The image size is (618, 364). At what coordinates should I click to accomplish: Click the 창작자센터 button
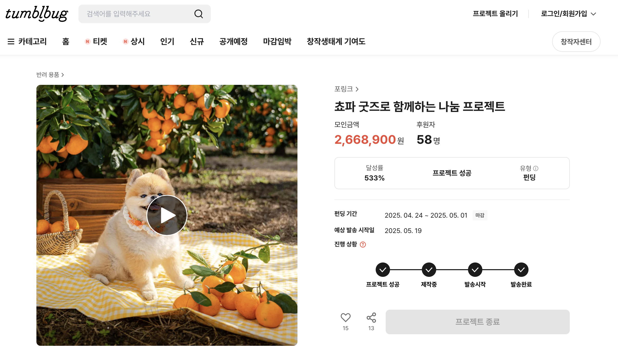click(576, 42)
